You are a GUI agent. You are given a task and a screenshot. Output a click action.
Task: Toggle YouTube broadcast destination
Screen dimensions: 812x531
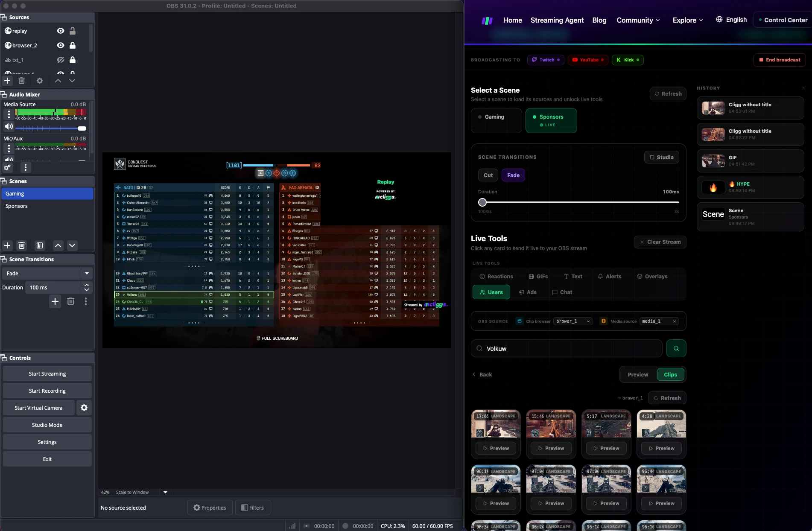coord(588,60)
